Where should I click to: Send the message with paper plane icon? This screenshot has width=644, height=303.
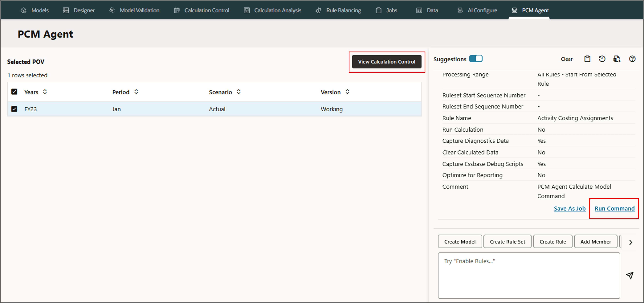[x=630, y=275]
